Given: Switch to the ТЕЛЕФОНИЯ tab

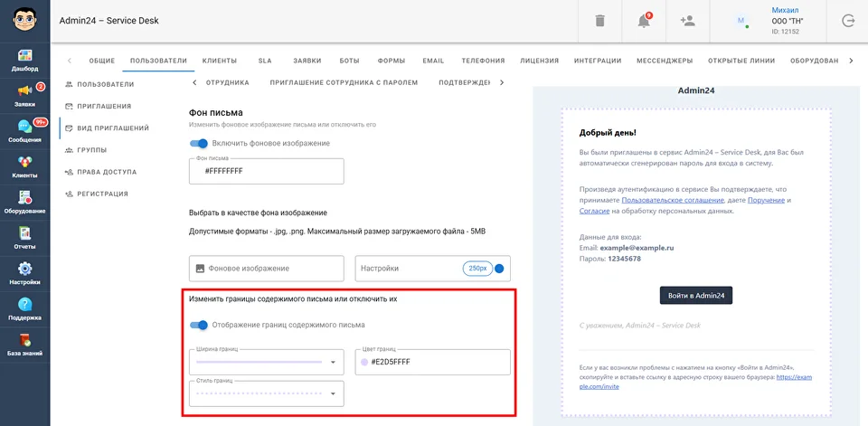Looking at the screenshot, I should (483, 61).
